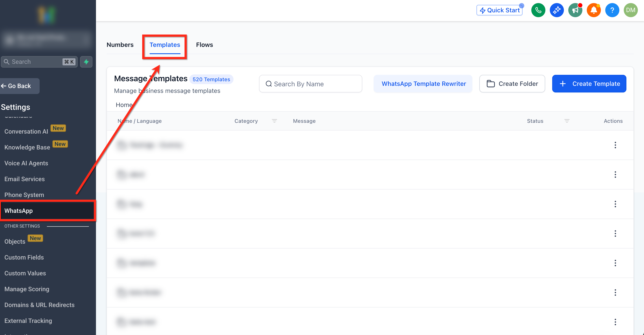Open WhatsApp Template Rewriter
644x335 pixels.
423,84
